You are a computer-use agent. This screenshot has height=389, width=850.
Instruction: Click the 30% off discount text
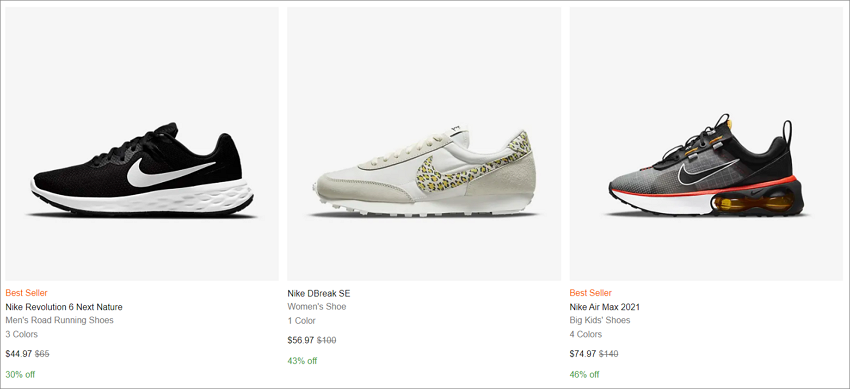(20, 374)
